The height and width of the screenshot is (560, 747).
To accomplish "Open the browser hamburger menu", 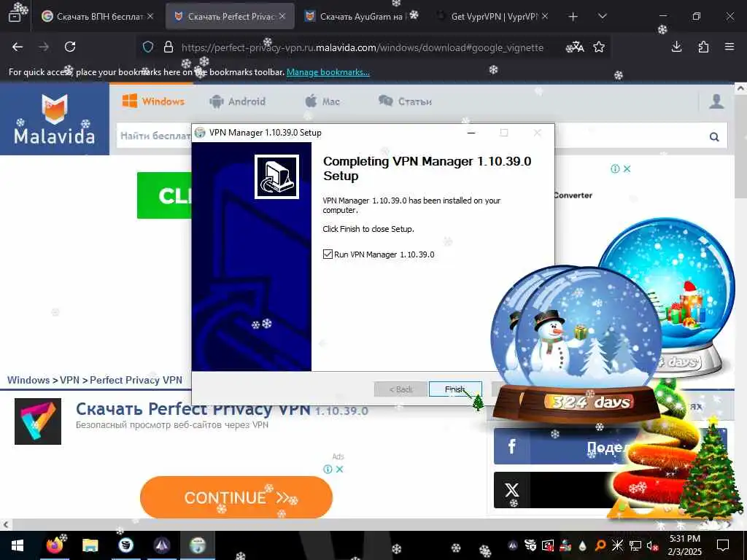I will (x=729, y=47).
